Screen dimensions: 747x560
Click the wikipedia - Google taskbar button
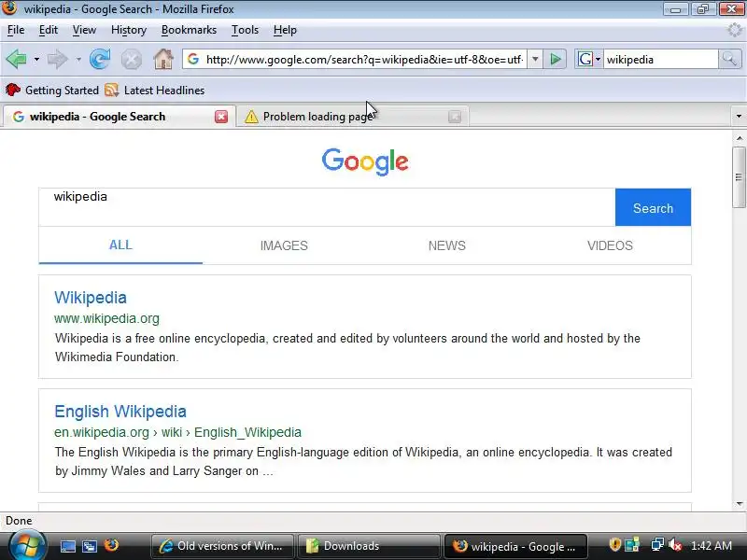[515, 546]
